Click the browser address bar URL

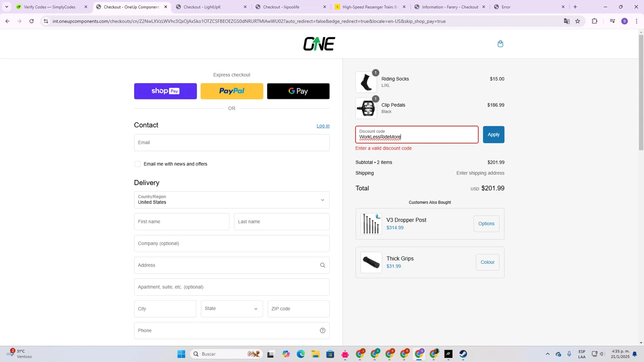(x=249, y=21)
